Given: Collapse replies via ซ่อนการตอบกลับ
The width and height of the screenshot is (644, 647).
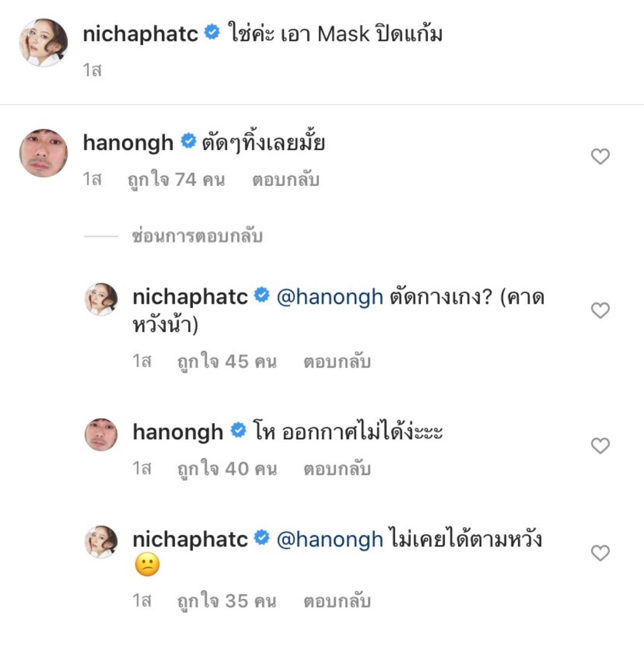Looking at the screenshot, I should coord(197,235).
